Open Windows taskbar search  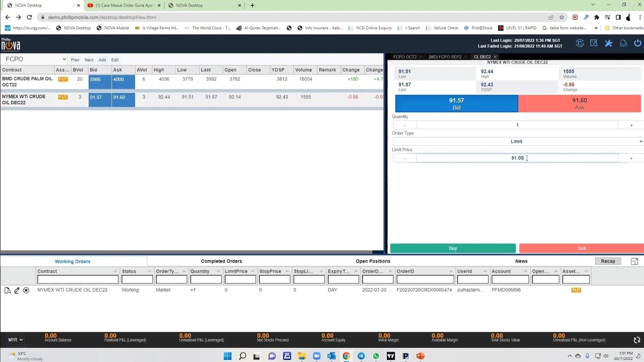243,356
